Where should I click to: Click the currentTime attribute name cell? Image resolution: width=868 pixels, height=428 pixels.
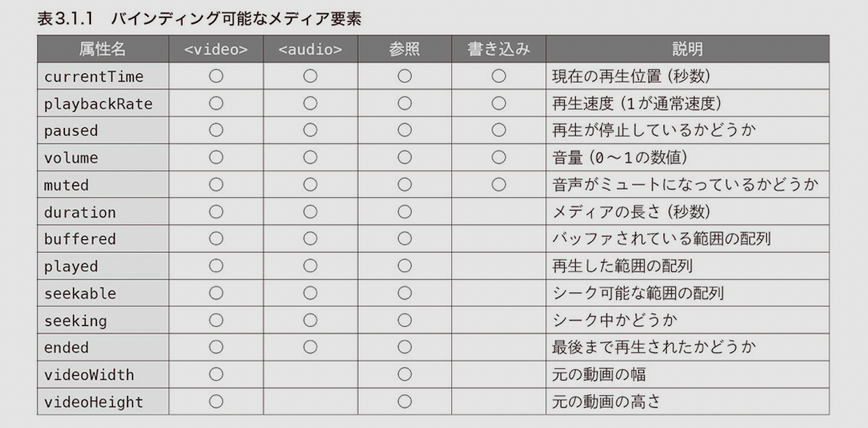pyautogui.click(x=103, y=76)
